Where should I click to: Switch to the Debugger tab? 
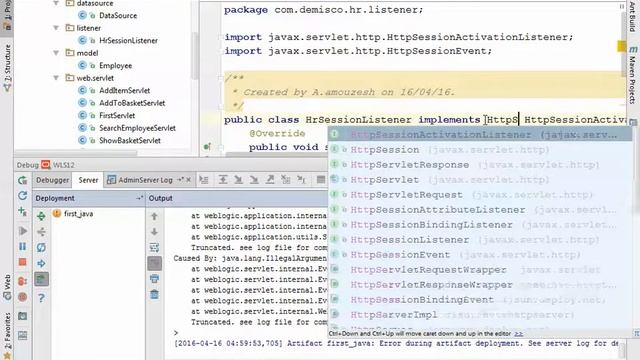52,180
